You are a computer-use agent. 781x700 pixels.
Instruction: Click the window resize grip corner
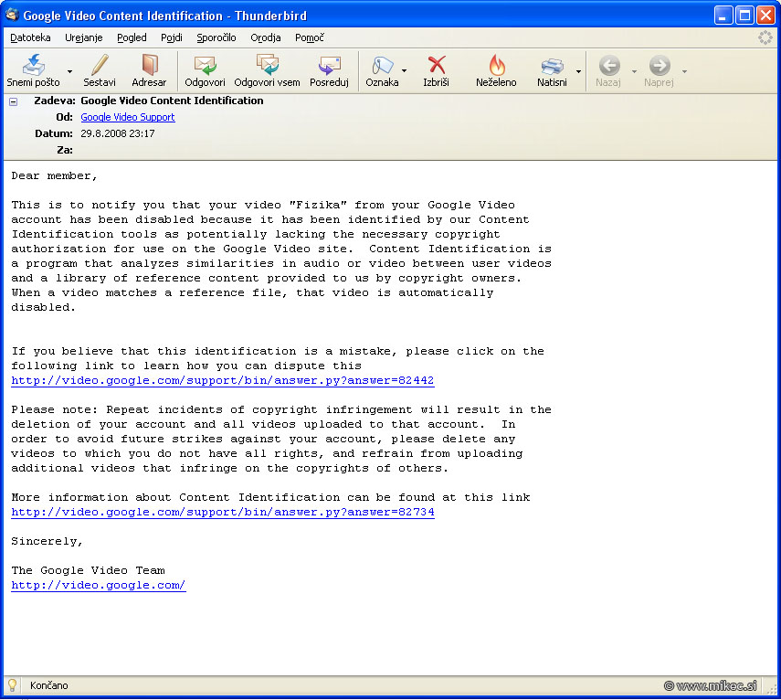tap(773, 690)
